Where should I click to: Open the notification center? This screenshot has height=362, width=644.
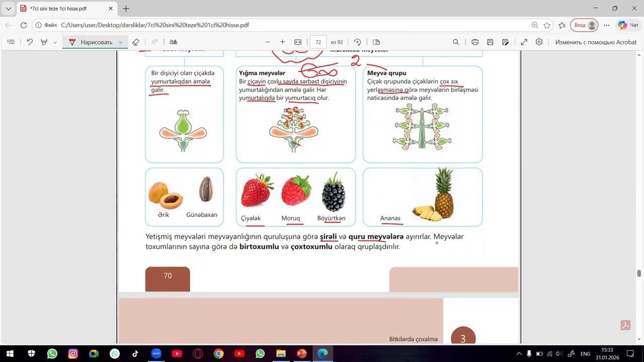coord(631,353)
